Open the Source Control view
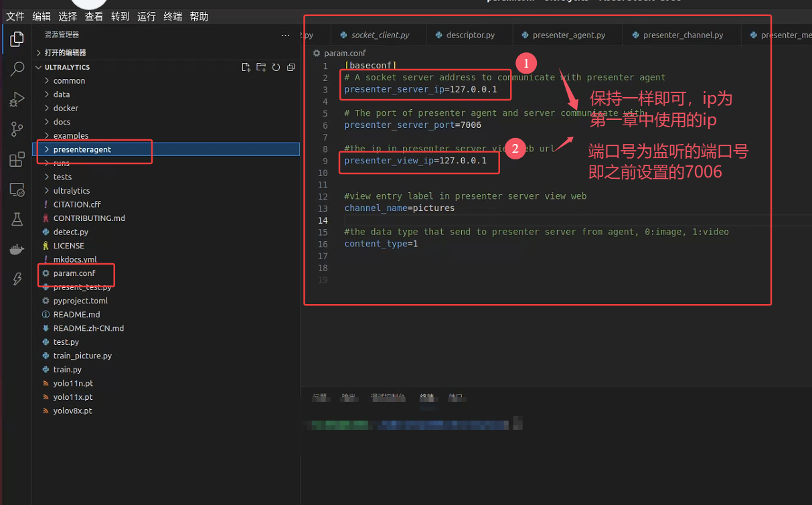This screenshot has height=505, width=812. click(17, 129)
